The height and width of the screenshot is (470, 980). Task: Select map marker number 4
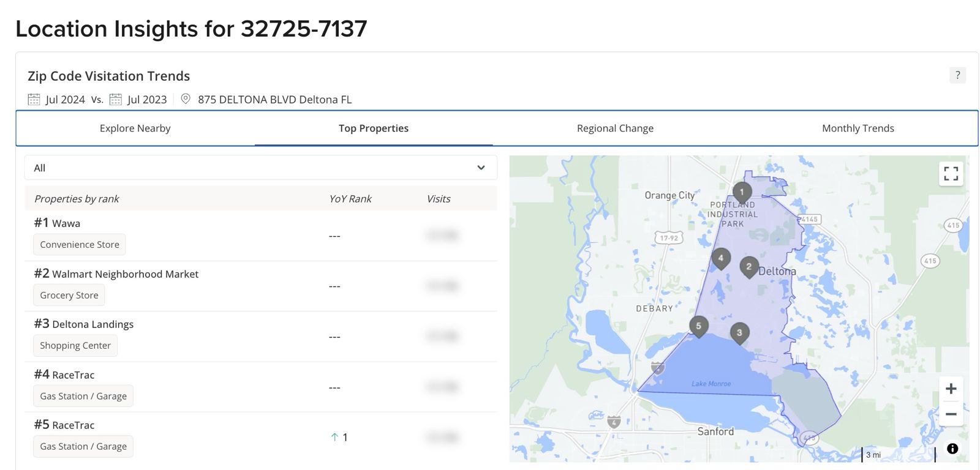pos(721,259)
